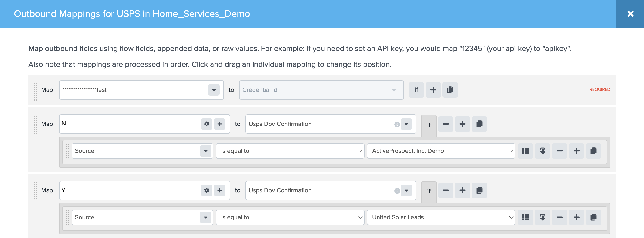
Task: Add condition after United Solar Leads rule
Action: [576, 218]
